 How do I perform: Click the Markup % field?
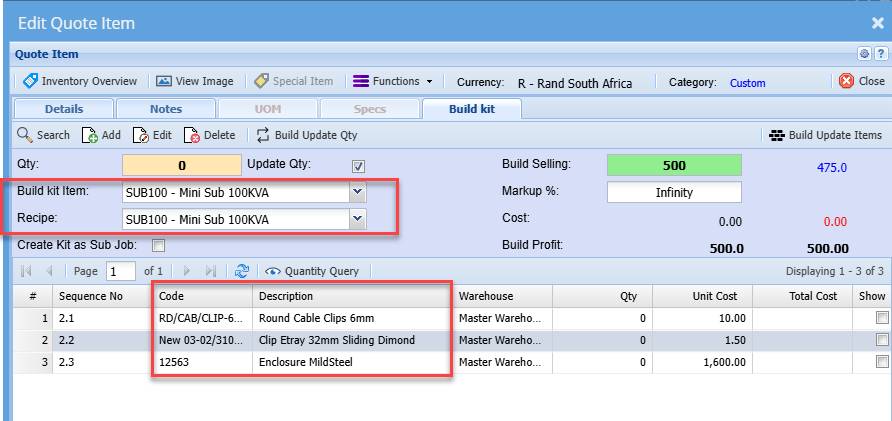point(675,192)
